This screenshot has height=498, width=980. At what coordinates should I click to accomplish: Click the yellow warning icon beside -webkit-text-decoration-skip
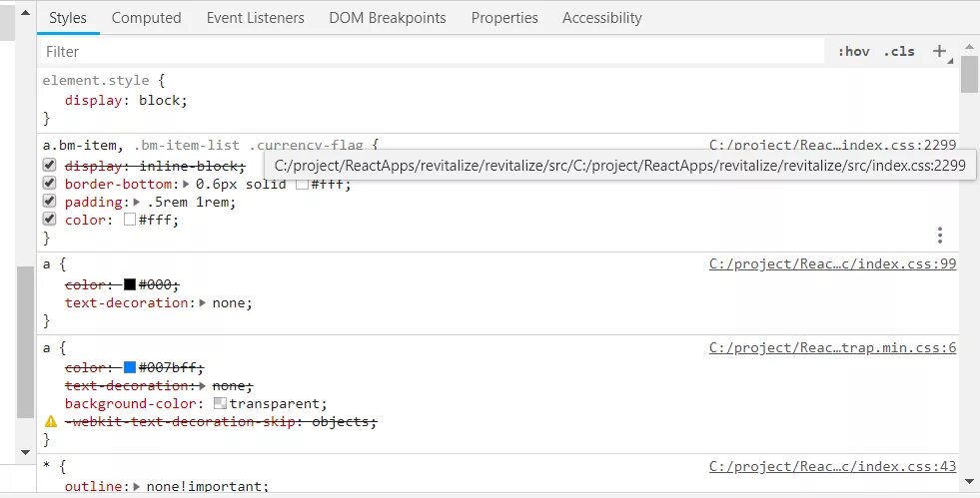[49, 422]
